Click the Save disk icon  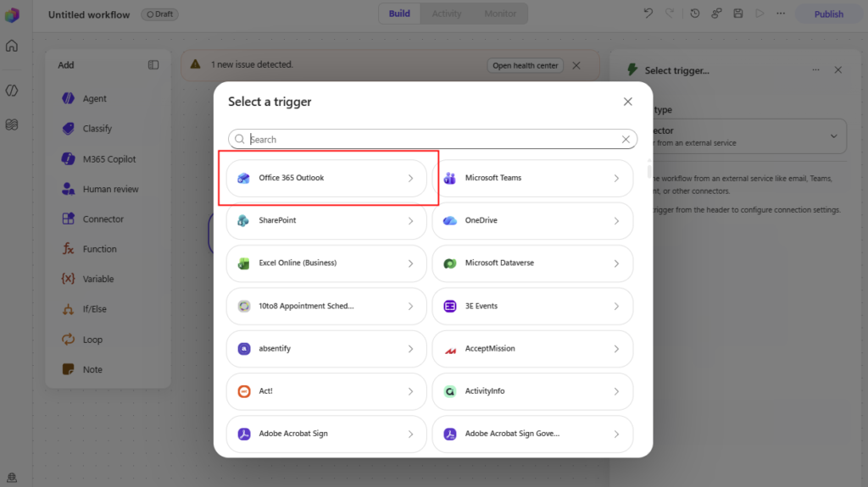click(x=738, y=14)
